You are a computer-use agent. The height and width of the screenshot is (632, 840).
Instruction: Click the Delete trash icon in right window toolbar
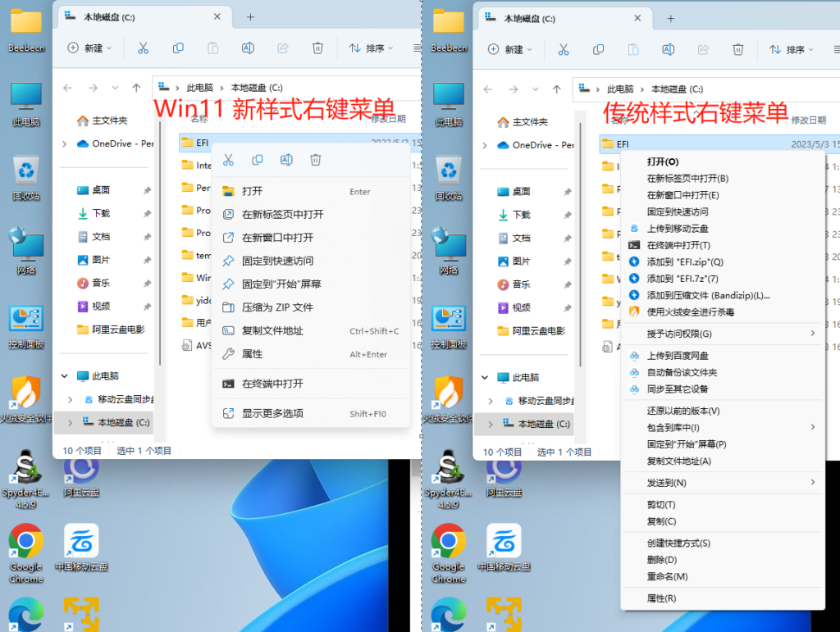pyautogui.click(x=738, y=50)
